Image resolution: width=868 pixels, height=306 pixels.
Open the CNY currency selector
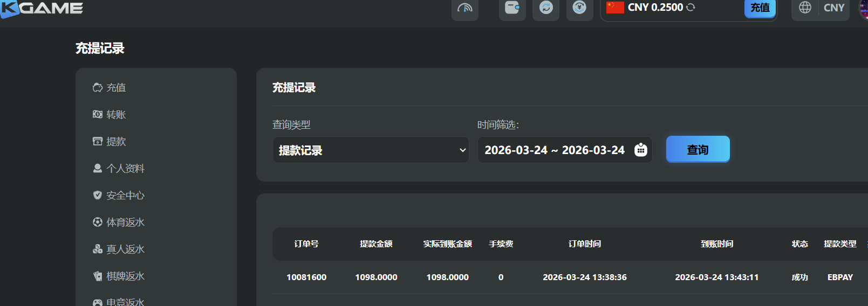coord(833,8)
